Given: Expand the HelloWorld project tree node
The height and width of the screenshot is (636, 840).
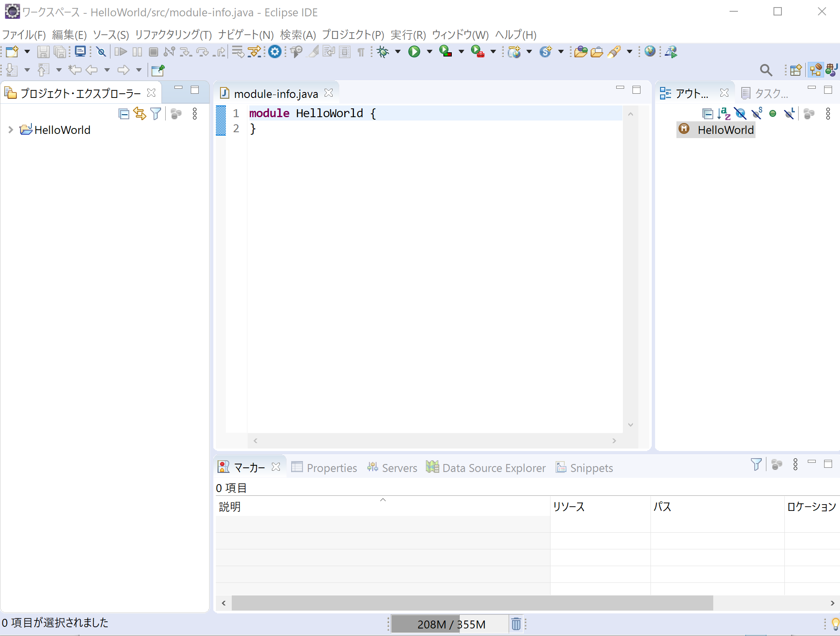Looking at the screenshot, I should pyautogui.click(x=10, y=130).
